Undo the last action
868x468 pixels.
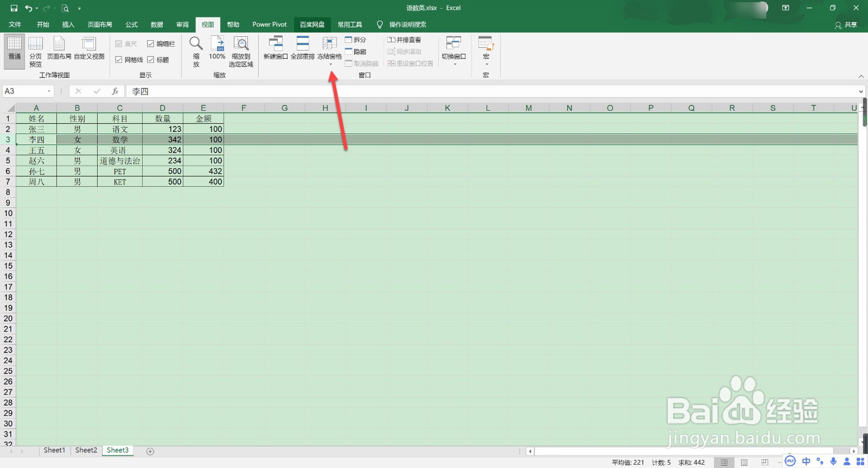(x=28, y=8)
